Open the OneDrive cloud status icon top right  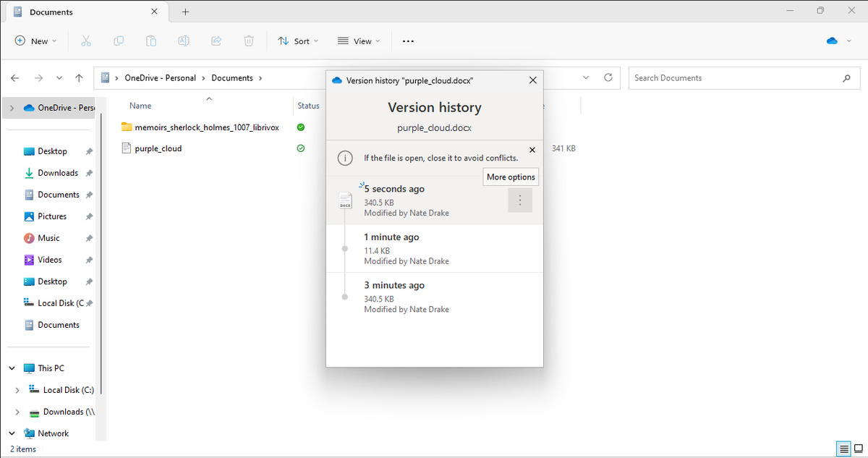coord(830,41)
